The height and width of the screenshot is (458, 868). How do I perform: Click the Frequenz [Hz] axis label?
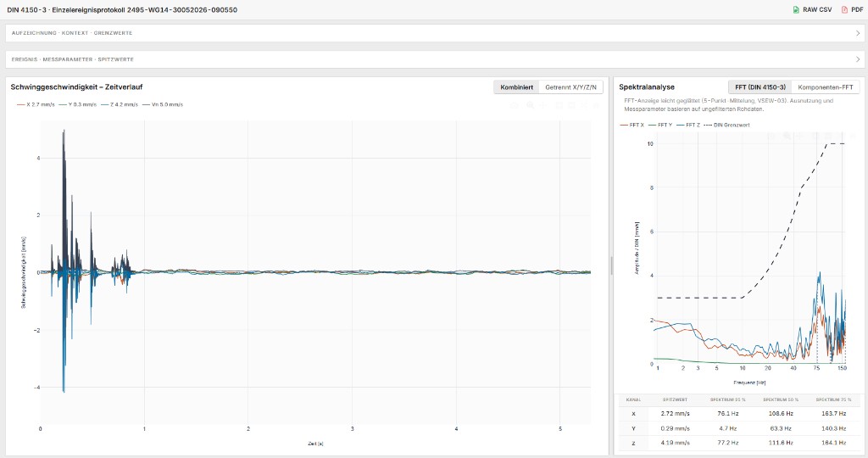749,383
